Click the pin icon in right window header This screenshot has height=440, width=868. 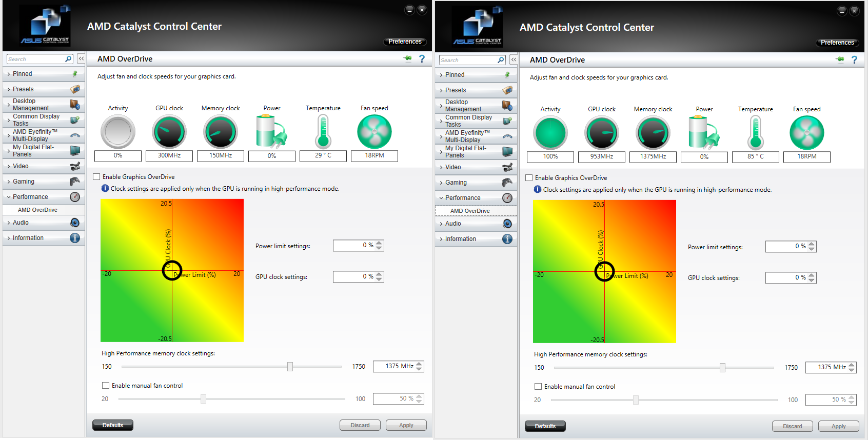[x=840, y=59]
